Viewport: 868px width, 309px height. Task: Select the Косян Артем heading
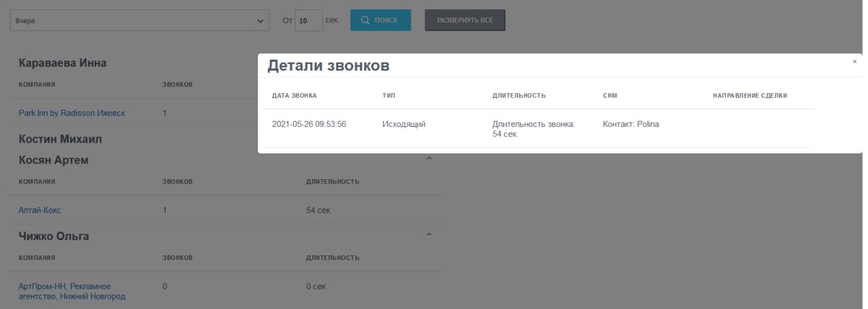click(x=54, y=160)
